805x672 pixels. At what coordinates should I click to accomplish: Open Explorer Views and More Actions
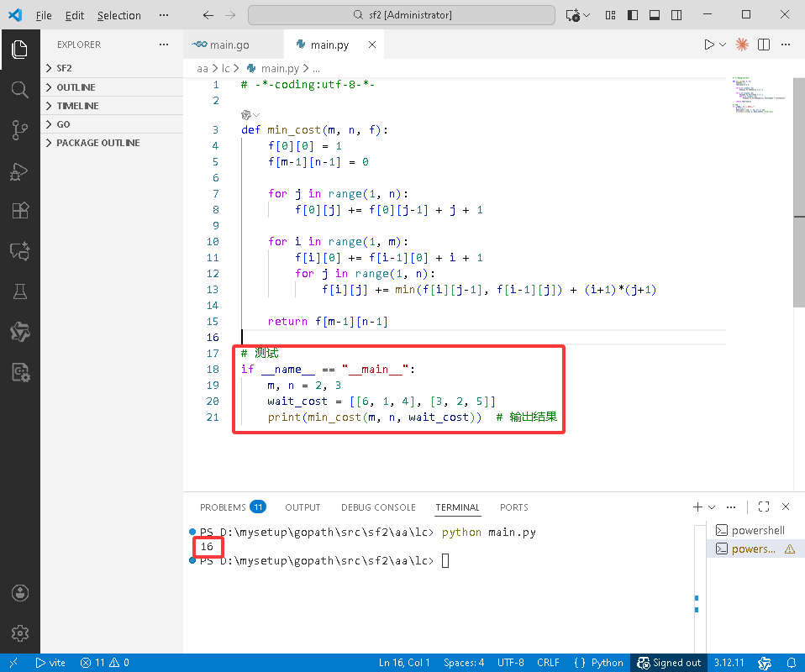pyautogui.click(x=164, y=45)
